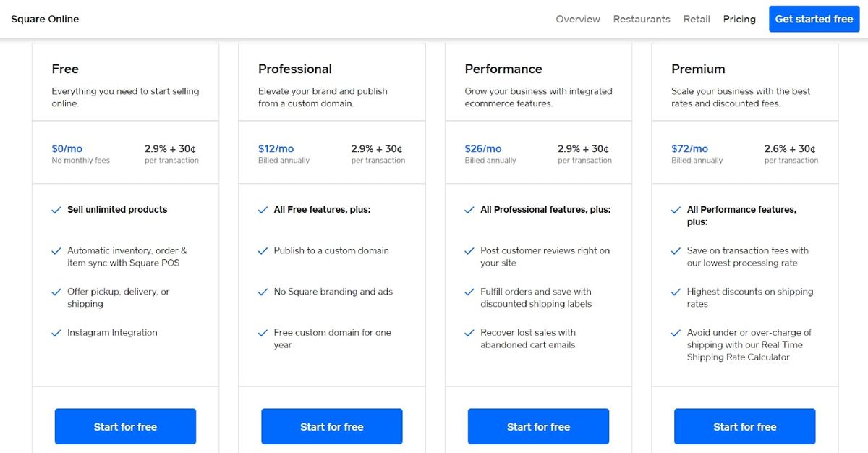The image size is (868, 453).
Task: Open the Square Online homepage via the logo
Action: pos(45,19)
